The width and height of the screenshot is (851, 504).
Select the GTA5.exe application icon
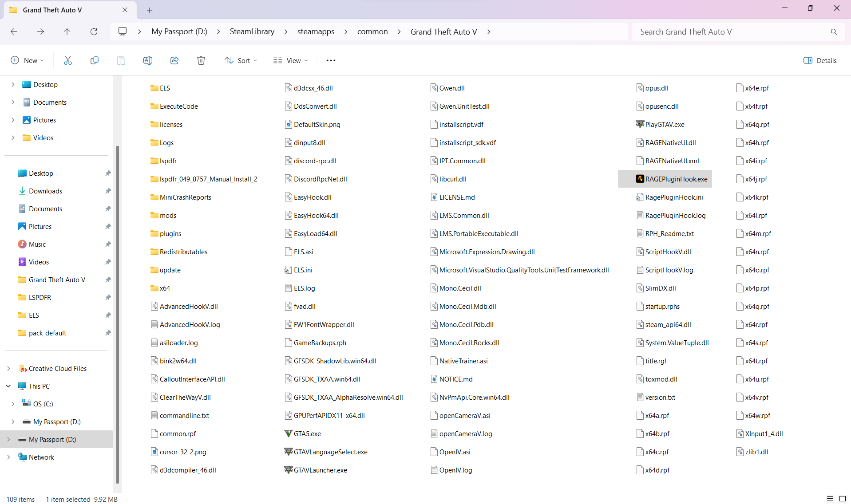[x=288, y=433]
